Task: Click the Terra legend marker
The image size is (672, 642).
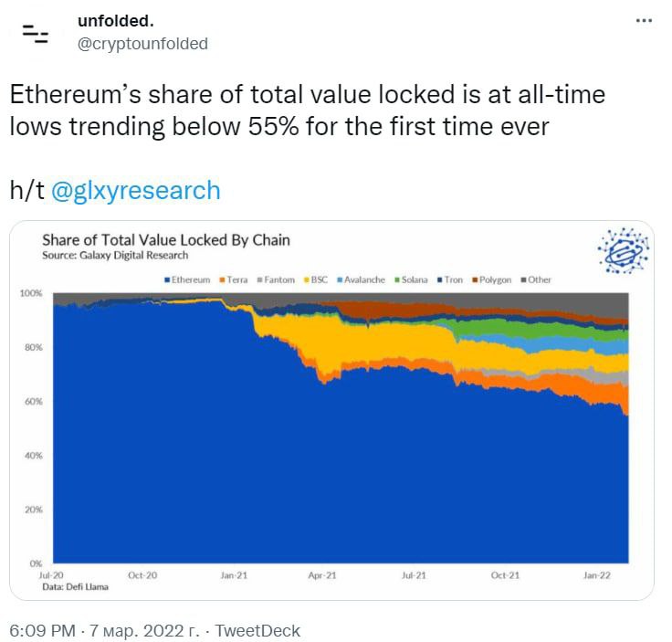Action: (219, 279)
